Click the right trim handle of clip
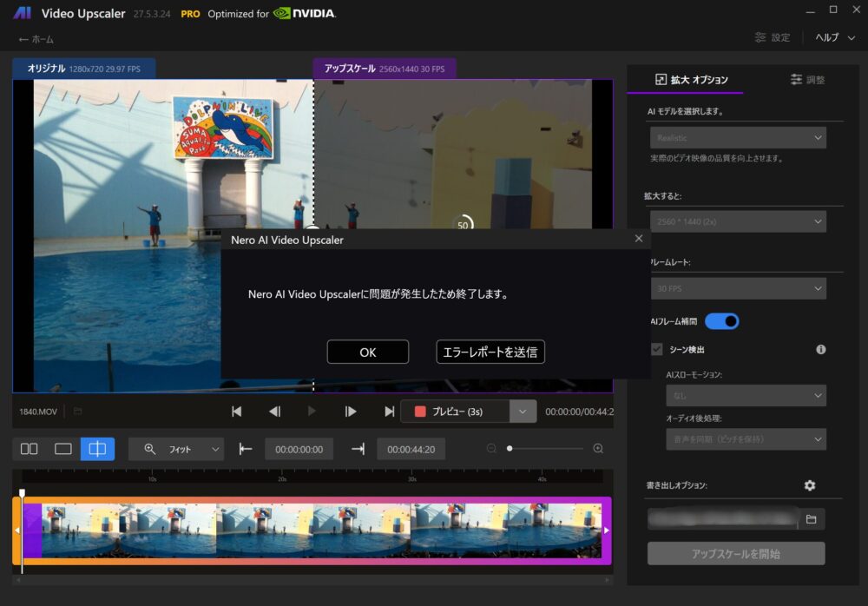Image resolution: width=868 pixels, height=606 pixels. pyautogui.click(x=607, y=530)
